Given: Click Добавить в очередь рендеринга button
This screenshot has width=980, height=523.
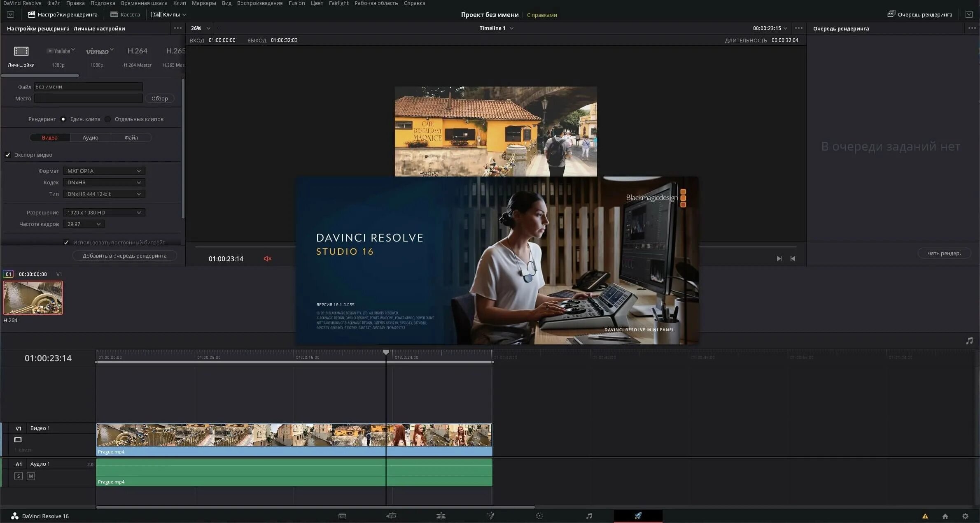Looking at the screenshot, I should tap(124, 256).
